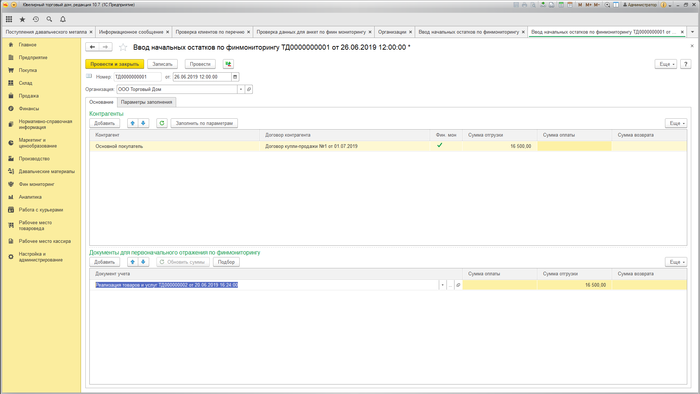Open the Favorites star in top toolbar
Image resolution: width=700 pixels, height=394 pixels.
point(22,19)
